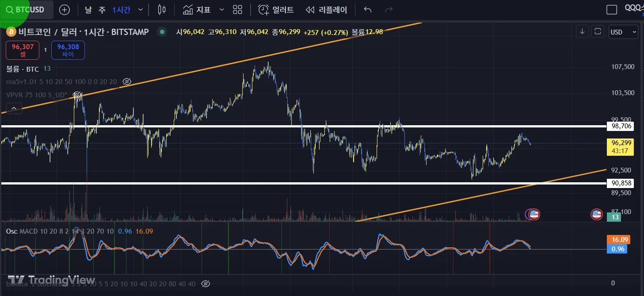This screenshot has height=296, width=644.
Task: Open the layout templates grid icon
Action: (x=237, y=10)
